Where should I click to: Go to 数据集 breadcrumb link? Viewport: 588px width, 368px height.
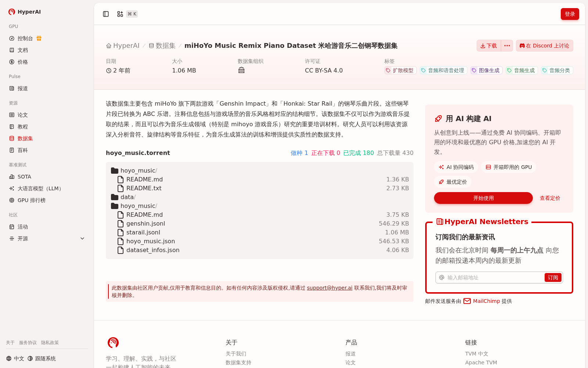[162, 46]
